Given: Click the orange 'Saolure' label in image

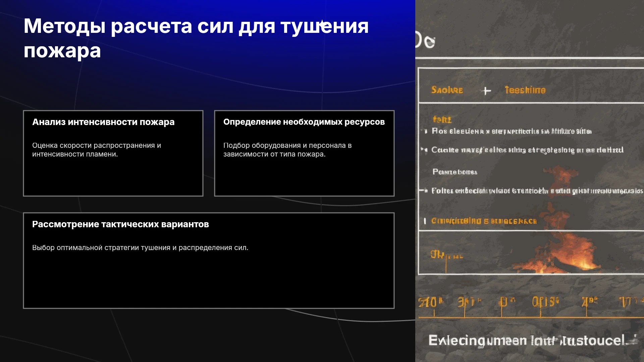Looking at the screenshot, I should pos(447,90).
